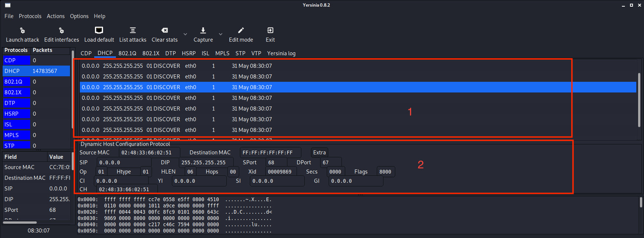Click the DIP field showing 255.255.255.255
This screenshot has width=644, height=238.
pyautogui.click(x=206, y=162)
